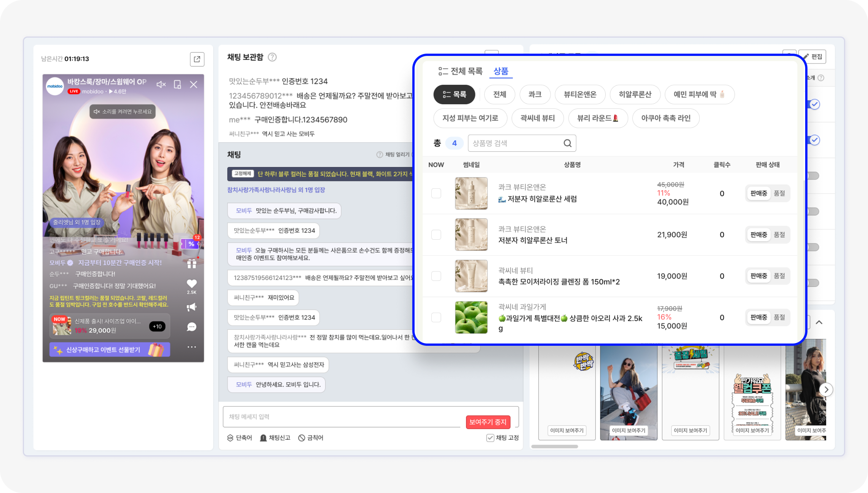Screen dimensions: 868x493
Task: Click the search magnifier in product search
Action: coord(567,143)
